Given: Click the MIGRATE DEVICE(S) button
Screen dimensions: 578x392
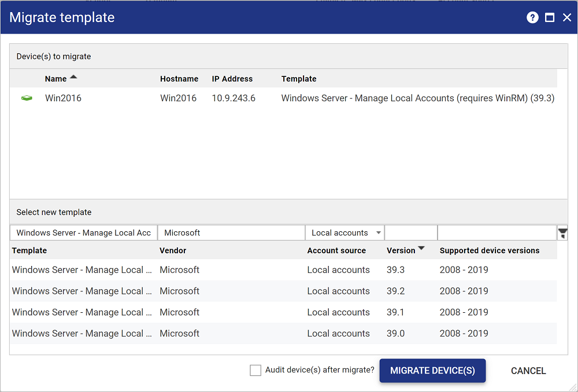Looking at the screenshot, I should click(432, 371).
